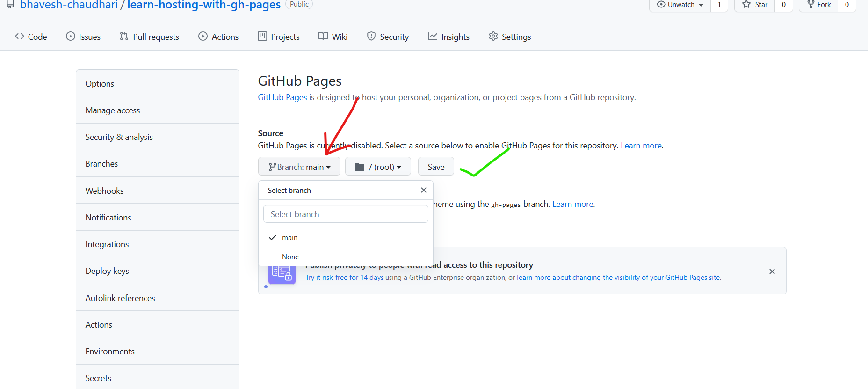Go to Pull requests tab
Viewport: 868px width, 389px height.
click(x=149, y=37)
